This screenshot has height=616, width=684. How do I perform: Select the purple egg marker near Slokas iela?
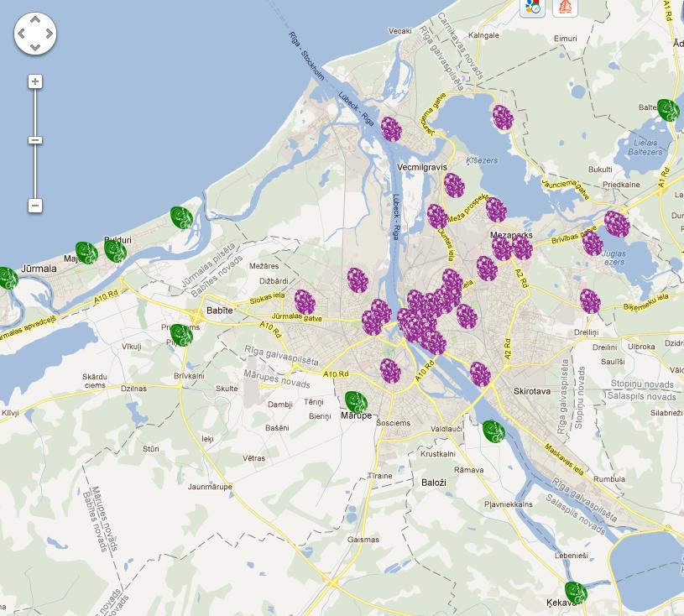[305, 302]
